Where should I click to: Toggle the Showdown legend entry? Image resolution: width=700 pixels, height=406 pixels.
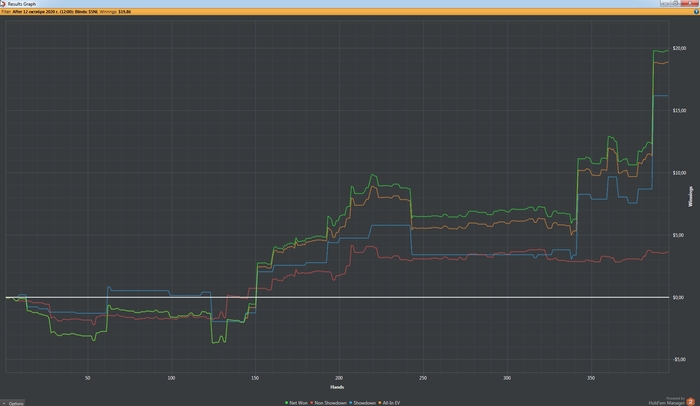click(x=362, y=403)
